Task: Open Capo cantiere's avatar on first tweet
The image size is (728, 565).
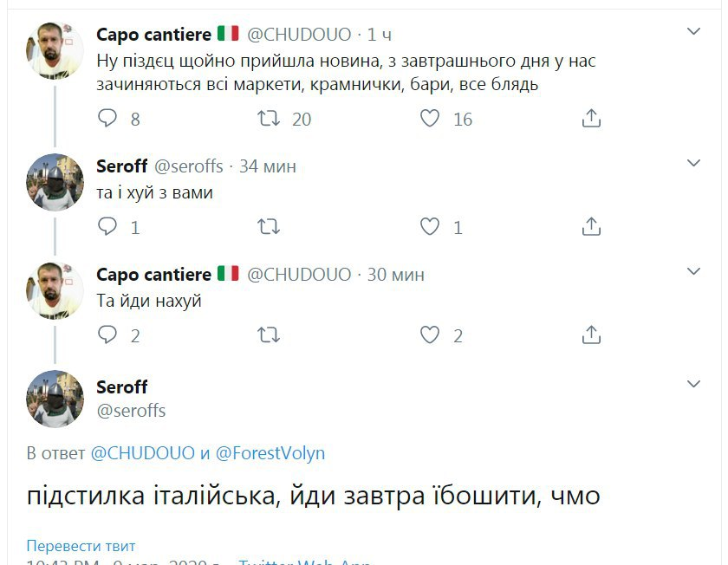Action: pos(56,50)
